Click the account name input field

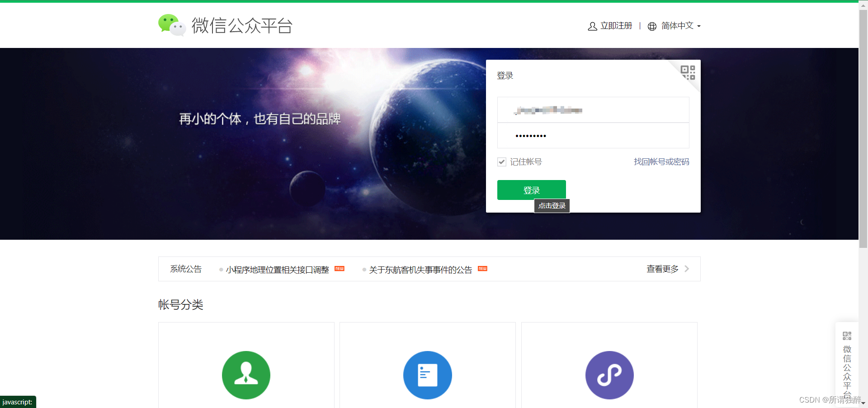click(x=593, y=109)
